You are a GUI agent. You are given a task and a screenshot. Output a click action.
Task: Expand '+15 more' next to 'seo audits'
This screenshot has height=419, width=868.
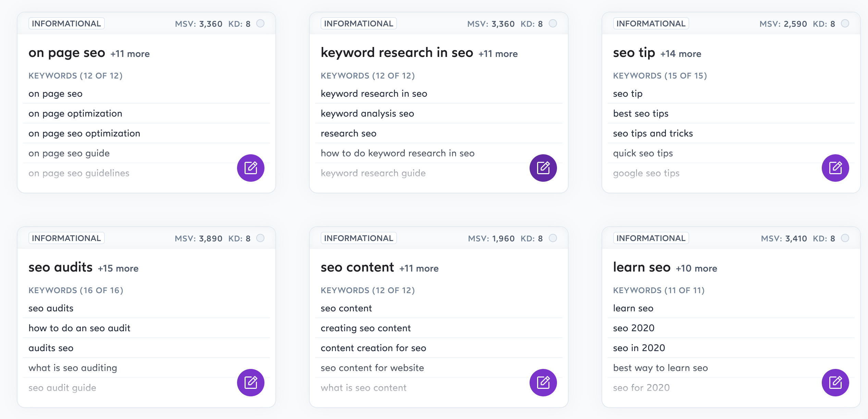tap(118, 268)
